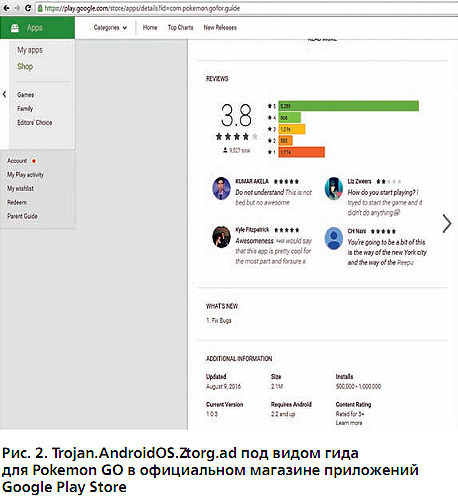Click Liz Zweers' reviewer avatar
The width and height of the screenshot is (458, 496).
[x=334, y=188]
